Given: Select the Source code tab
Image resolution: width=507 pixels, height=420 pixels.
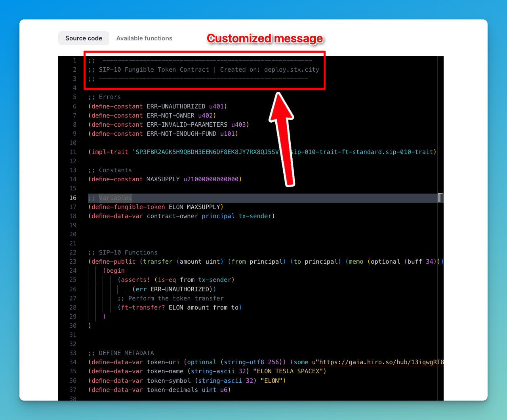Looking at the screenshot, I should coord(83,38).
